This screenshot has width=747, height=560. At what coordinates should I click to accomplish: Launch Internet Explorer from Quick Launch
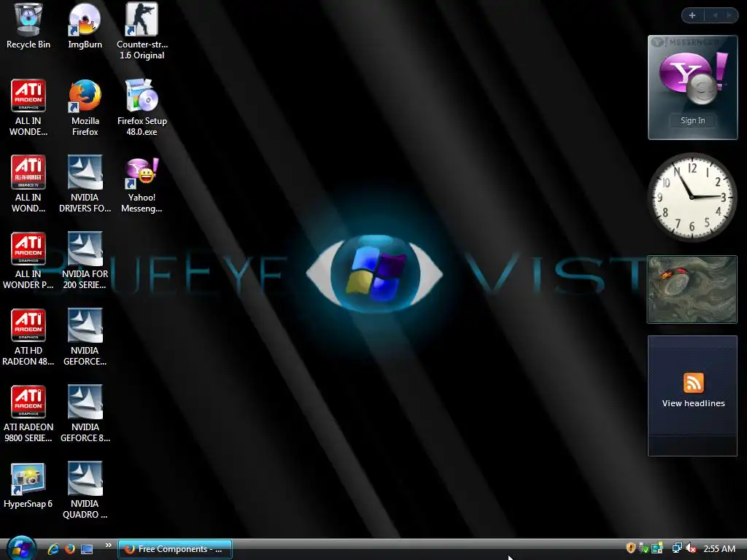pos(53,548)
